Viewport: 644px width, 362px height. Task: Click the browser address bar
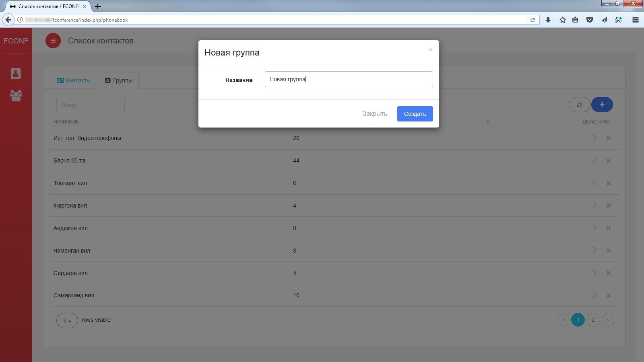[270, 20]
